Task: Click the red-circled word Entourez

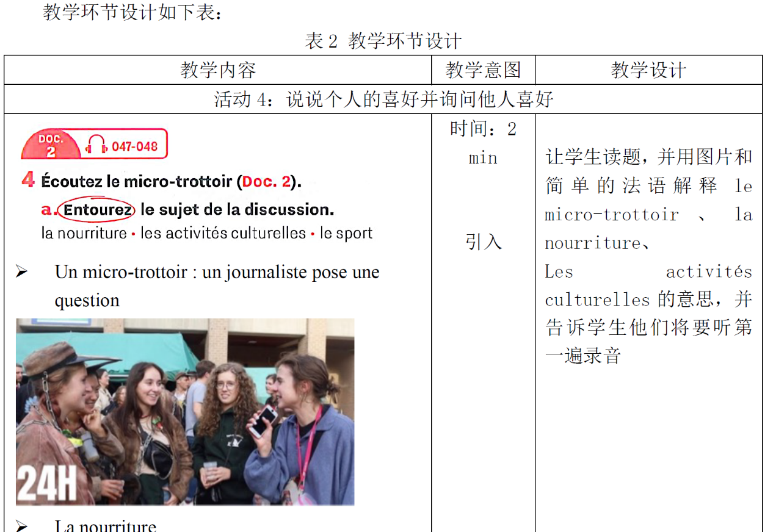Action: [x=96, y=209]
